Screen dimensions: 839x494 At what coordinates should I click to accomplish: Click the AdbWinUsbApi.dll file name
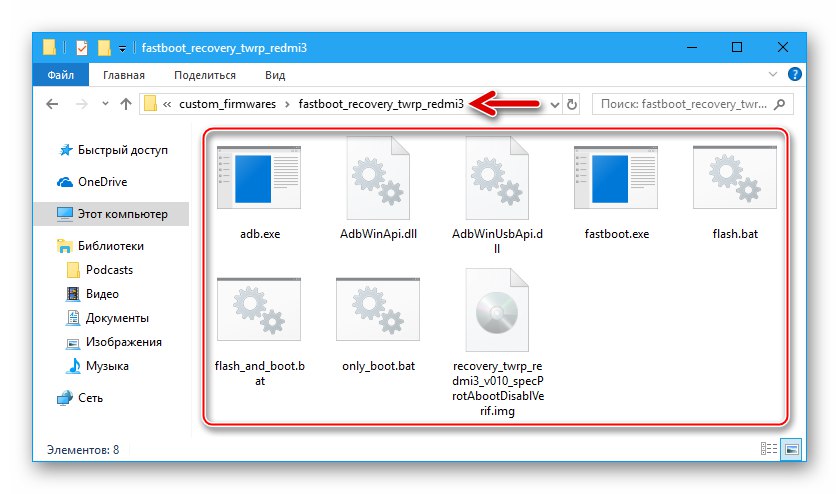tap(497, 241)
